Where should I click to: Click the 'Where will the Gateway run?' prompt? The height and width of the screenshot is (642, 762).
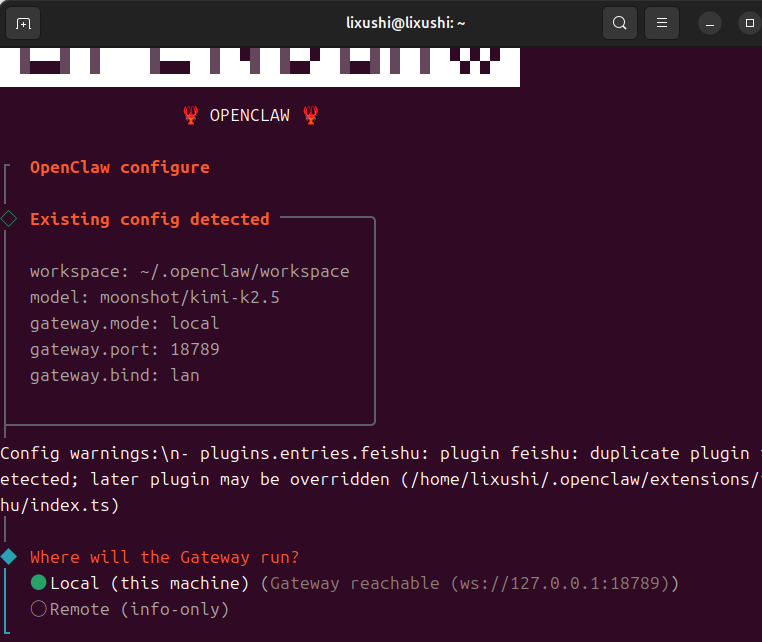[165, 557]
